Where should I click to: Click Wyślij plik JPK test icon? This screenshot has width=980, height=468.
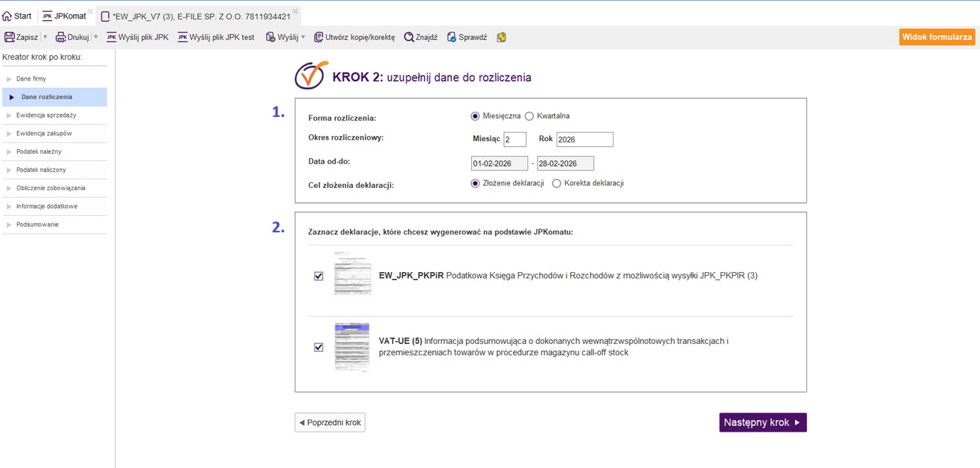point(183,37)
